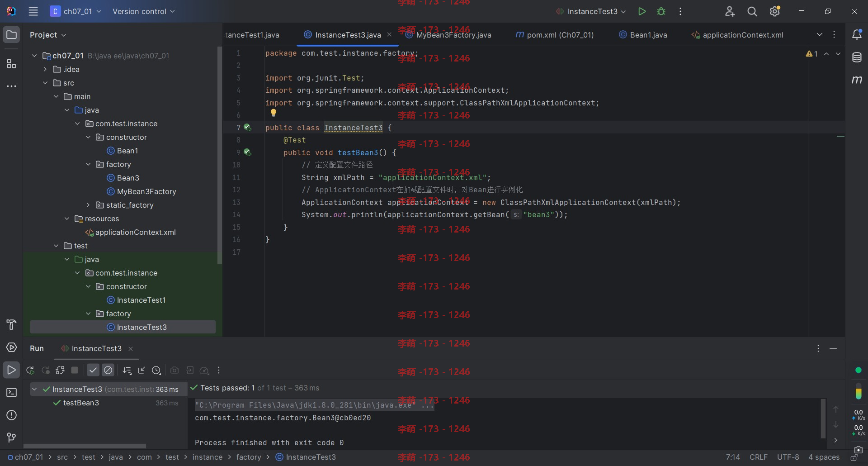The height and width of the screenshot is (466, 868).
Task: Show more tool windows ellipsis in left bar
Action: point(11,86)
